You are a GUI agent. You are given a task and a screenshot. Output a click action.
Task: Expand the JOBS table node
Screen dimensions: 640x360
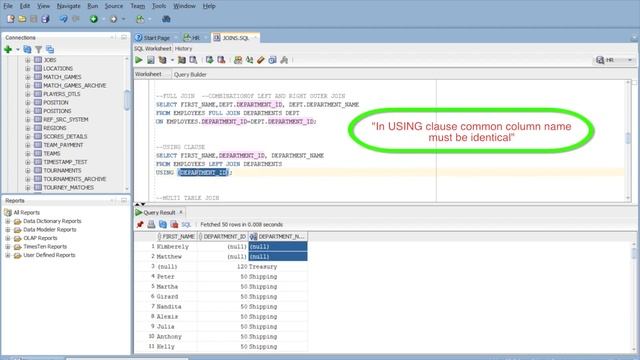click(28, 60)
